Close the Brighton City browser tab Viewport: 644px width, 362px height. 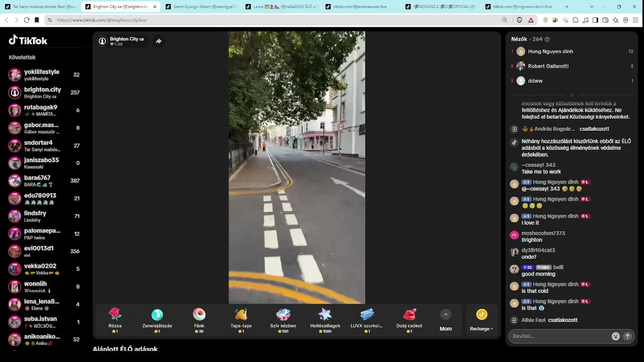(x=154, y=7)
